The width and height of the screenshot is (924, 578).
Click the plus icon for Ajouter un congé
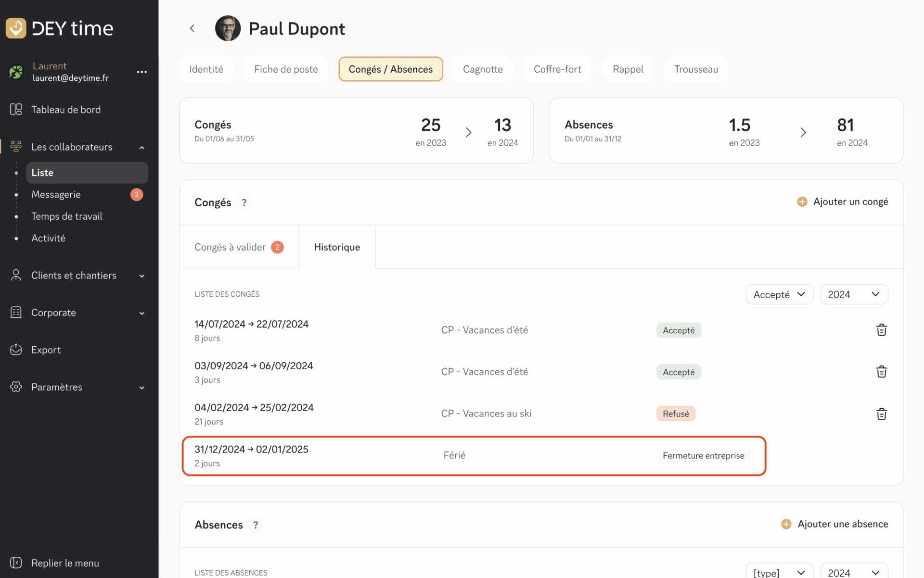802,202
